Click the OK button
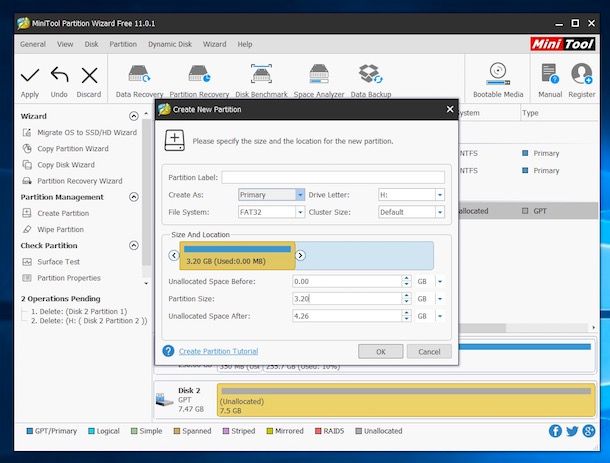Screen dimensions: 610x463 (x=381, y=351)
